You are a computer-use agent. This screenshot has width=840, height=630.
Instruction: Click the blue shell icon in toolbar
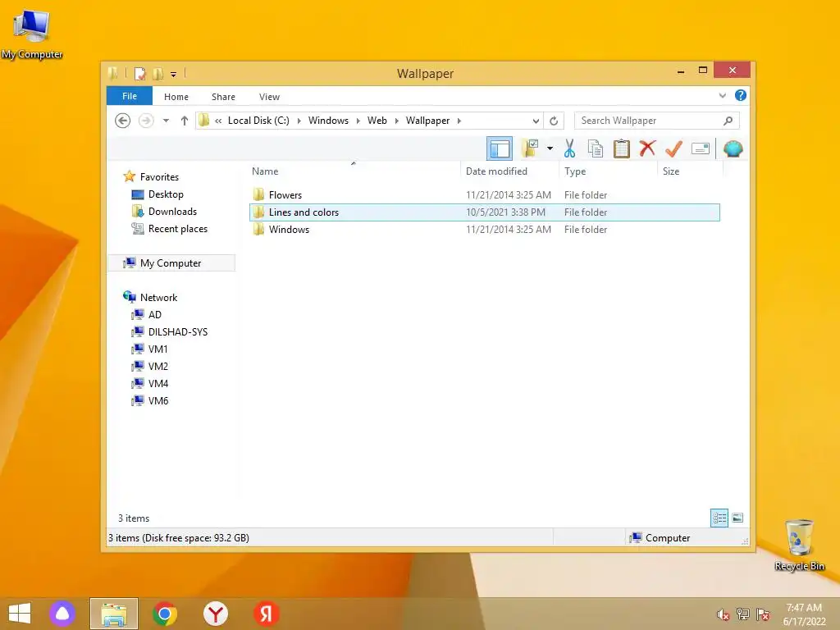point(733,148)
